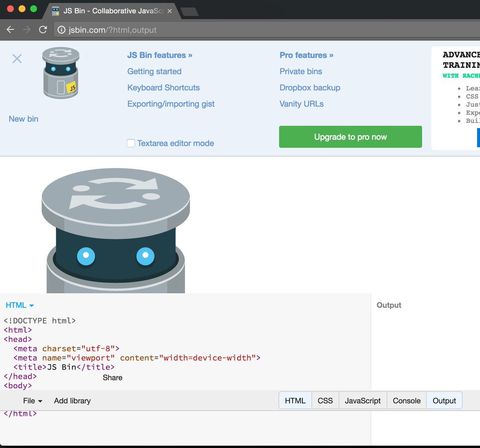
Task: Open the Private bins link
Action: [301, 71]
